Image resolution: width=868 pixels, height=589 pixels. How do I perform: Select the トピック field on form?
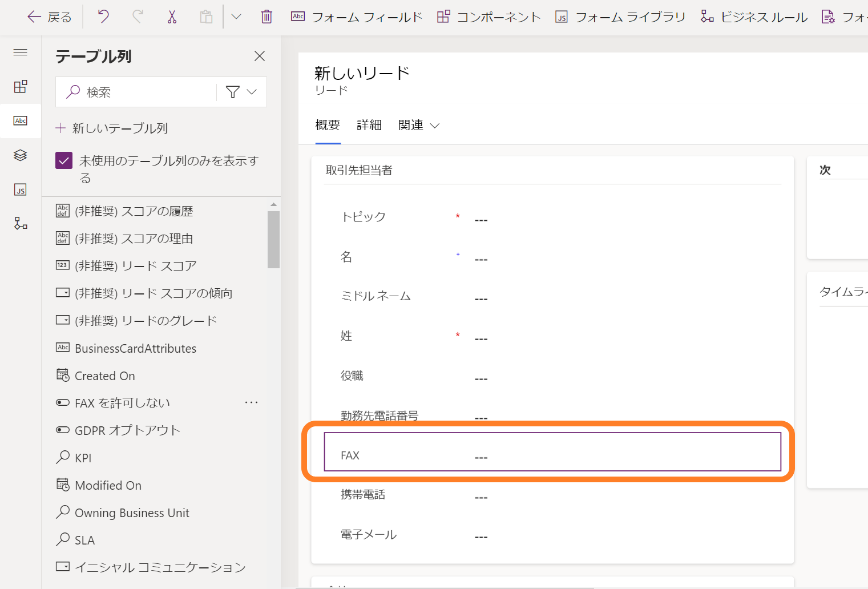click(x=552, y=218)
